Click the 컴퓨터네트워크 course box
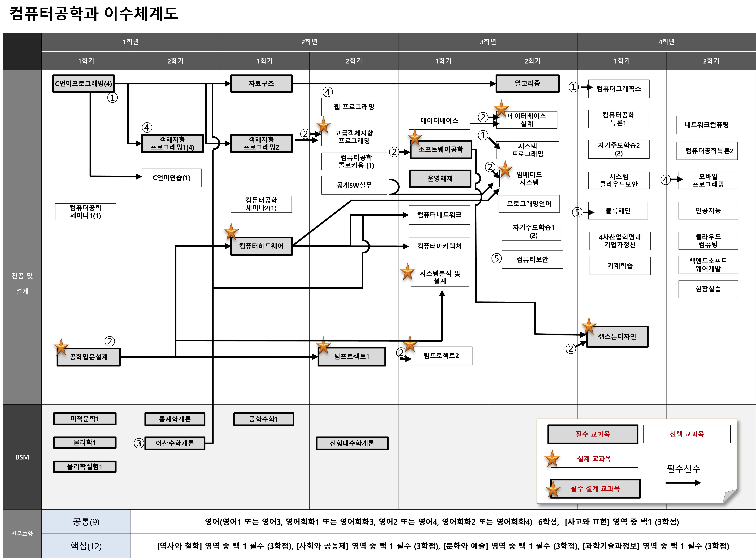 pos(439,215)
